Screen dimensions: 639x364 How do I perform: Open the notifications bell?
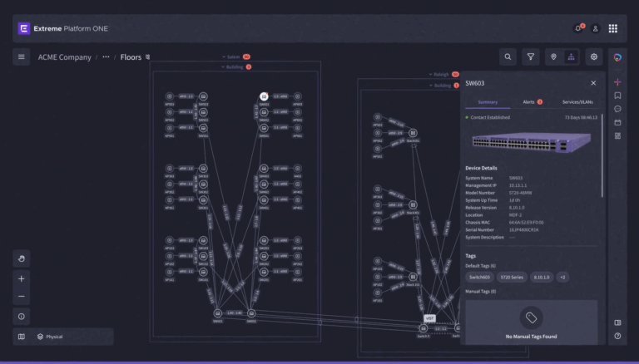pyautogui.click(x=578, y=28)
